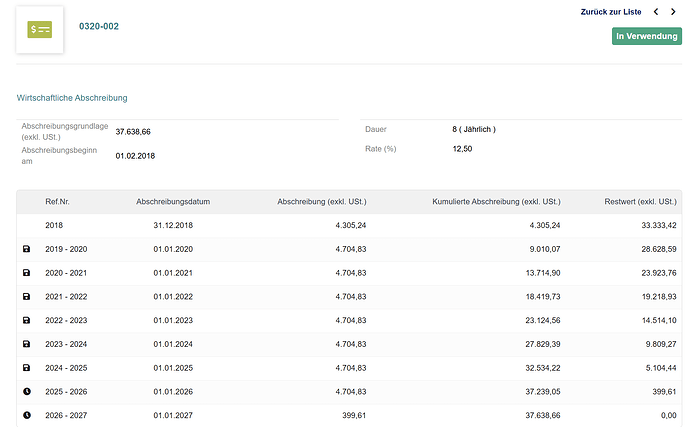Select the reference 2019 - 2020
Image resolution: width=690 pixels, height=427 pixels.
click(x=66, y=249)
